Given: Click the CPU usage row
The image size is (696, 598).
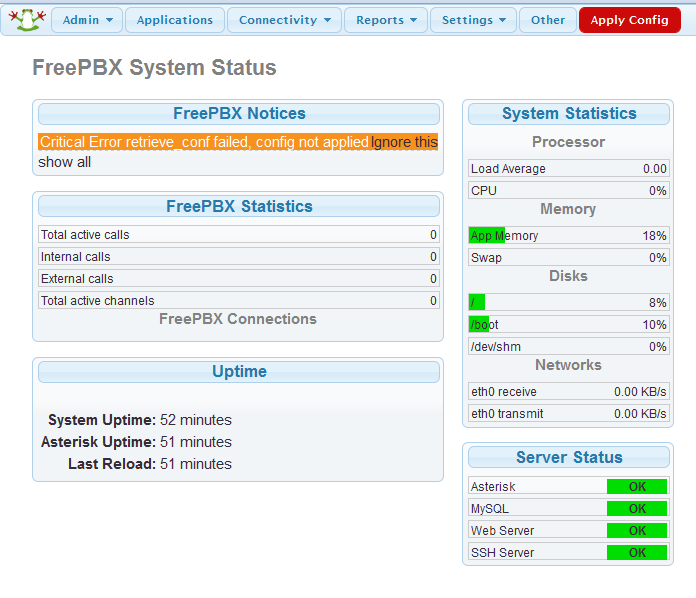Looking at the screenshot, I should (x=569, y=190).
